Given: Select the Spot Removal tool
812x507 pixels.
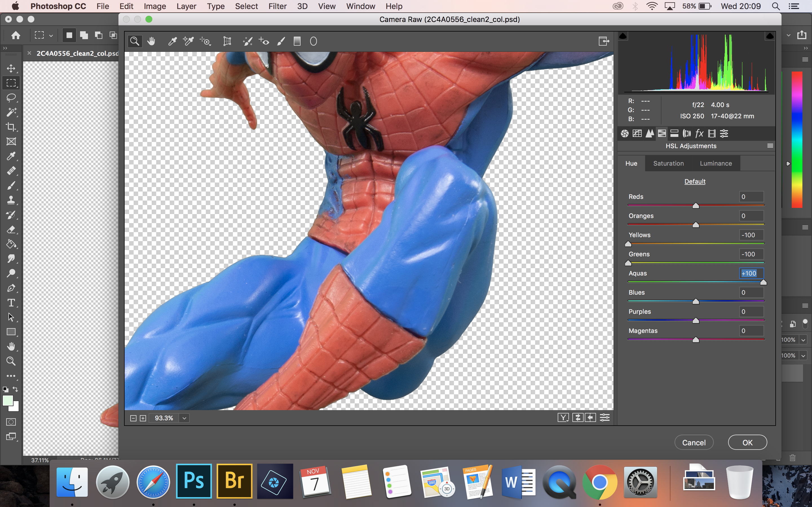Looking at the screenshot, I should click(248, 41).
